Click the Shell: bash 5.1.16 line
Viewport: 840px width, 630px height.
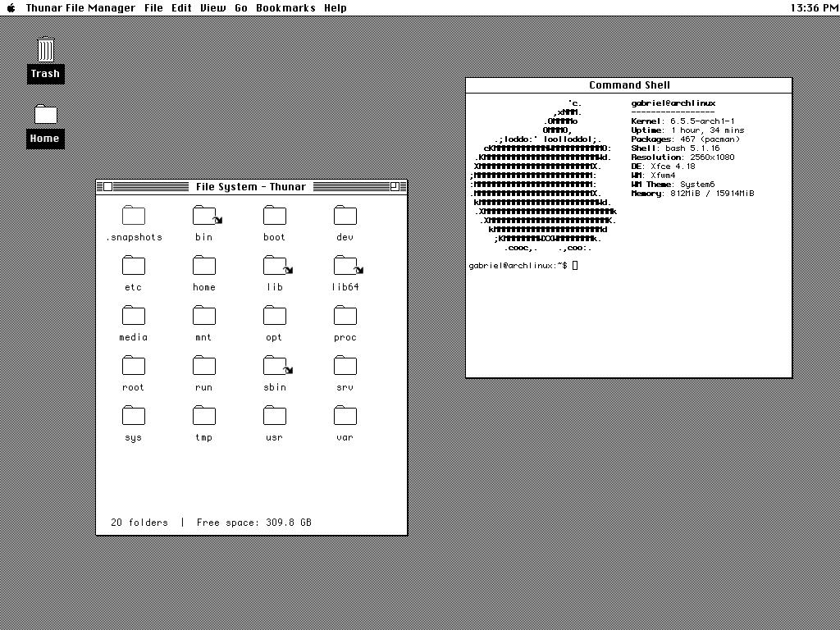[676, 148]
